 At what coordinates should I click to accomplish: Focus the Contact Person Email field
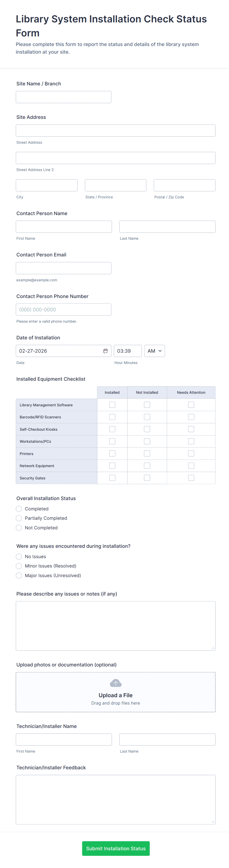pyautogui.click(x=63, y=268)
